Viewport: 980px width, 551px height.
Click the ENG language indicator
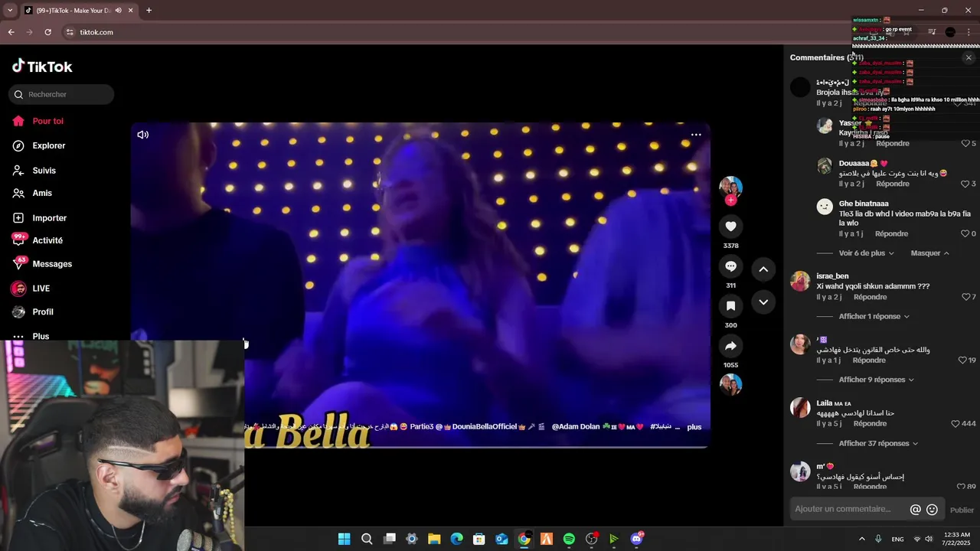point(897,540)
